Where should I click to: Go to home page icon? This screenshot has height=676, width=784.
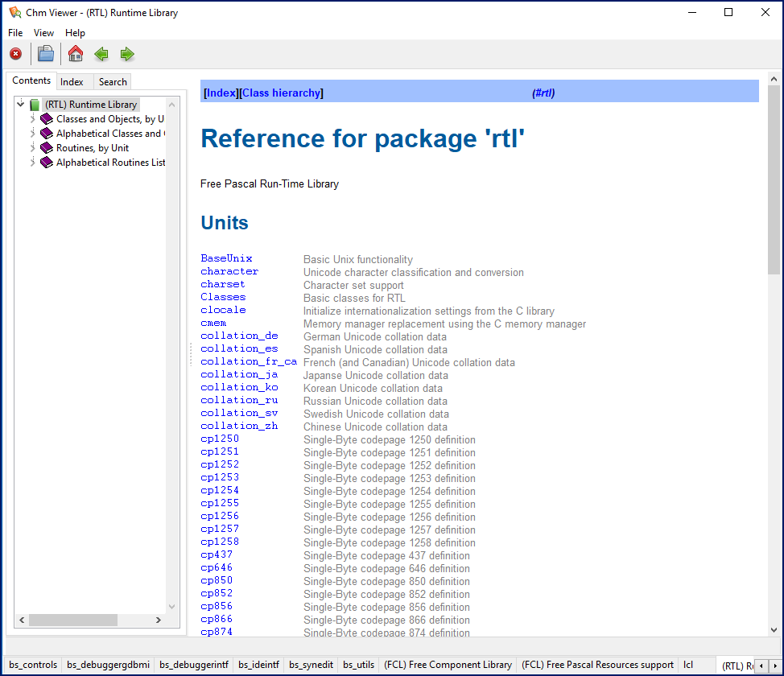tap(76, 53)
